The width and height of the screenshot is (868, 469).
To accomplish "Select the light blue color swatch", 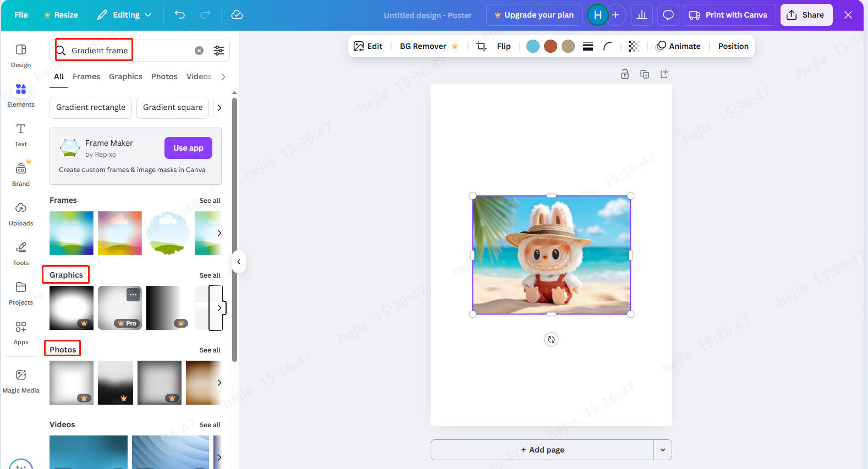I will [x=532, y=46].
